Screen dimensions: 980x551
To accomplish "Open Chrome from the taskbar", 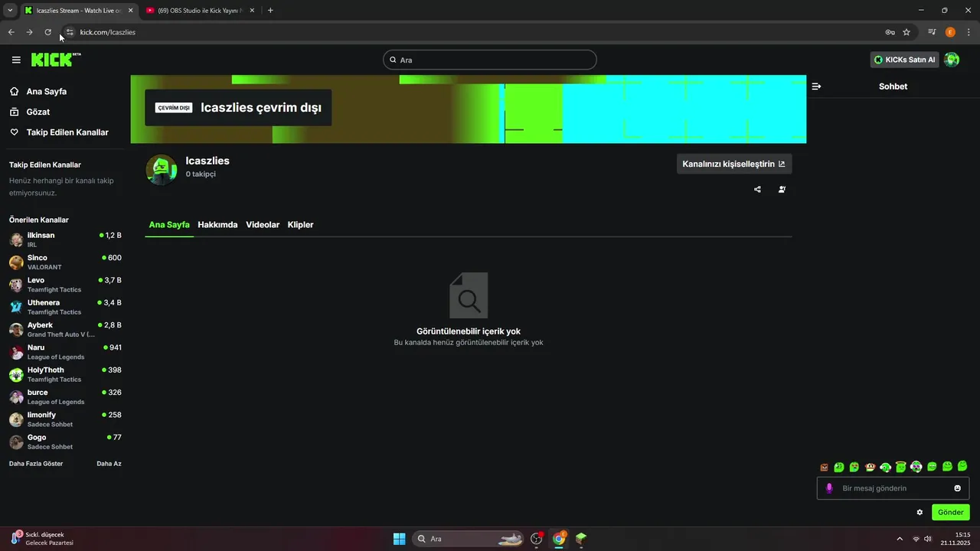I will pyautogui.click(x=559, y=539).
